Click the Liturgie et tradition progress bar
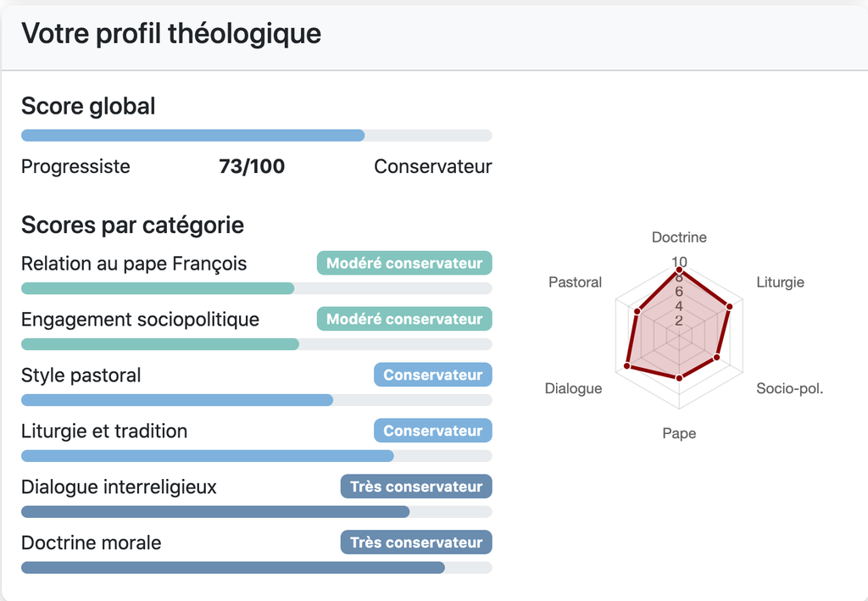This screenshot has width=868, height=601. [256, 456]
